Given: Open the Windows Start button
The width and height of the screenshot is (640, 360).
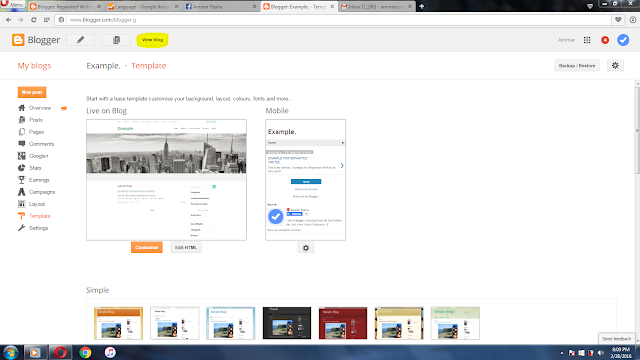Looking at the screenshot, I should [x=11, y=353].
